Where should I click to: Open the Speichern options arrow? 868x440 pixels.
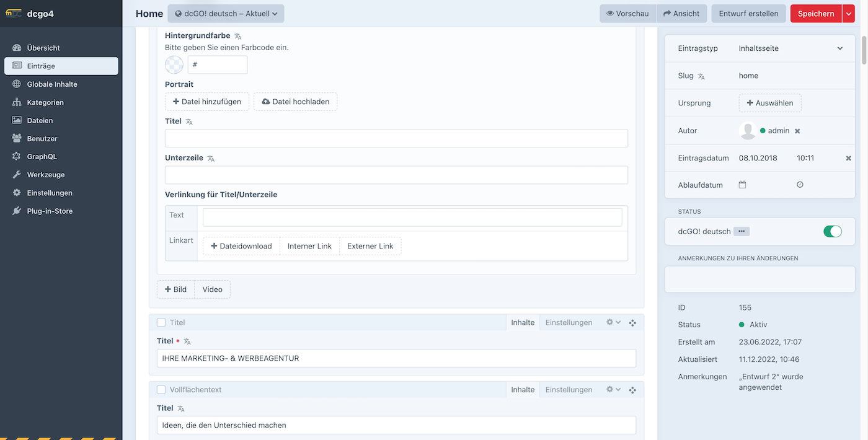[849, 14]
